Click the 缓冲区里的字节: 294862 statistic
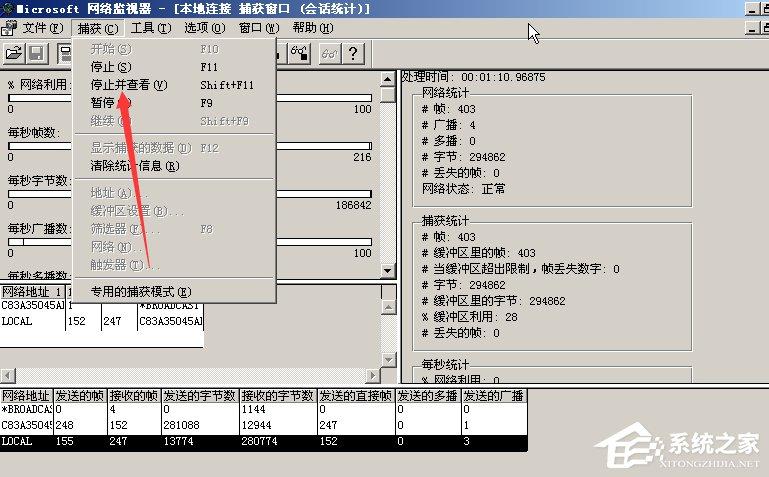The height and width of the screenshot is (477, 769). 493,301
